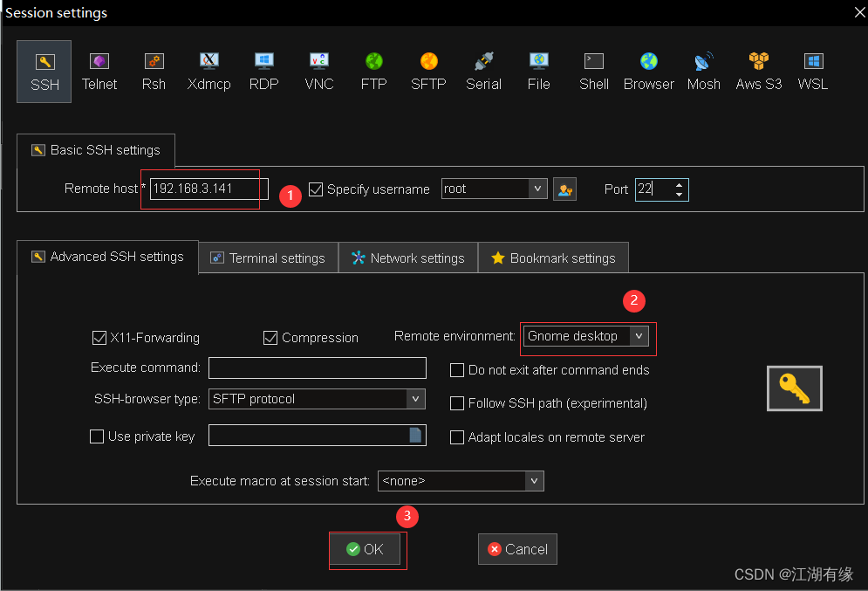The image size is (868, 591).
Task: Enable Do not exit after command ends
Action: click(x=457, y=370)
